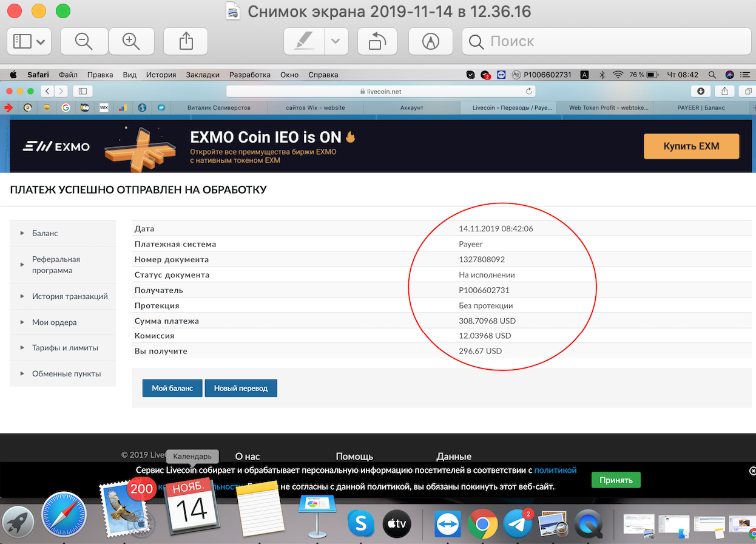Show the Markup toolbar in Preview
Image resolution: width=756 pixels, height=544 pixels.
click(x=431, y=41)
